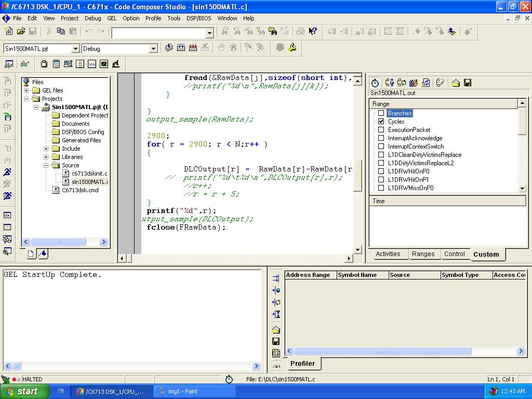This screenshot has width=532, height=399.
Task: Switch to the Activities tab
Action: tap(388, 254)
